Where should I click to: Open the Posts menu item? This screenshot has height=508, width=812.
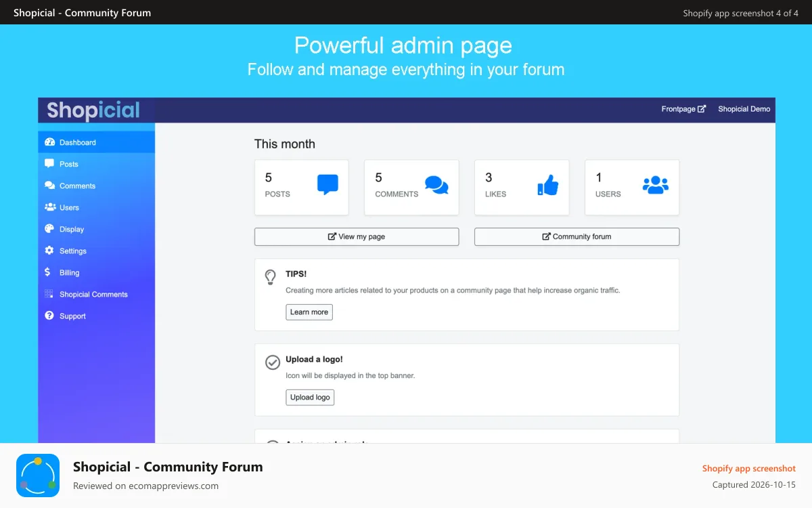pos(97,164)
